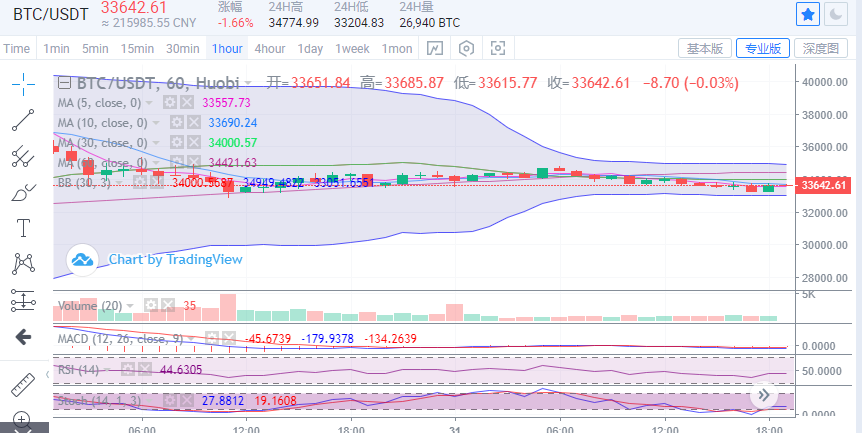Select the zoom in magnifier tool
The width and height of the screenshot is (862, 433).
(21, 420)
